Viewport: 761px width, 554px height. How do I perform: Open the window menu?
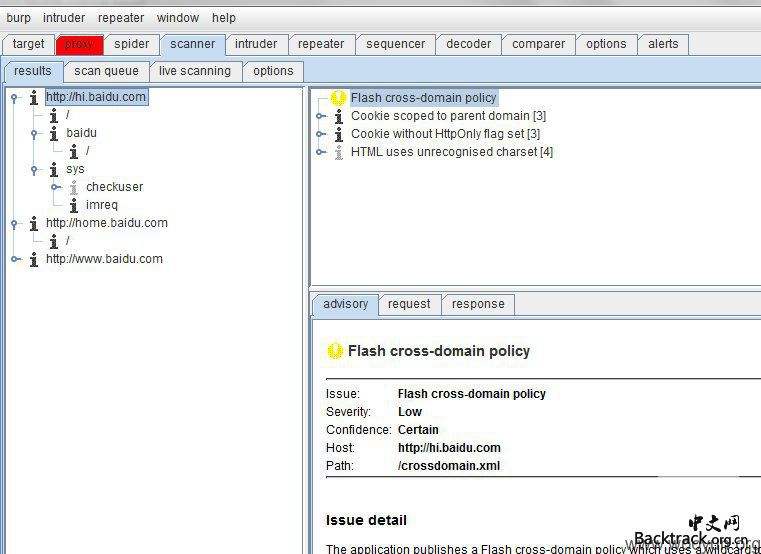tap(178, 18)
